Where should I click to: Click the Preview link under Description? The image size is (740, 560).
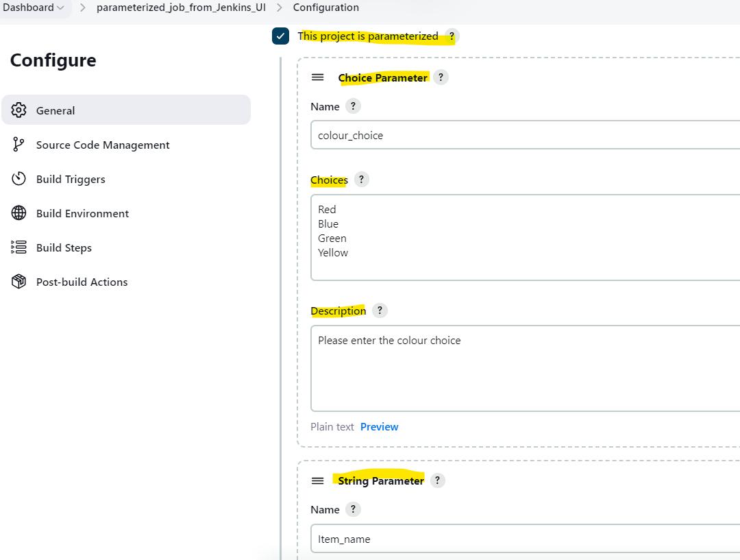(x=379, y=426)
